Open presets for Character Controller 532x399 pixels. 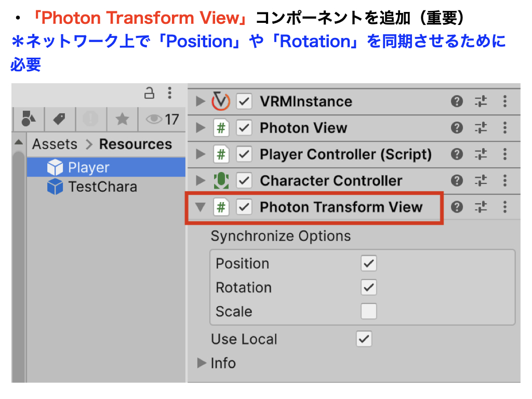tap(481, 180)
